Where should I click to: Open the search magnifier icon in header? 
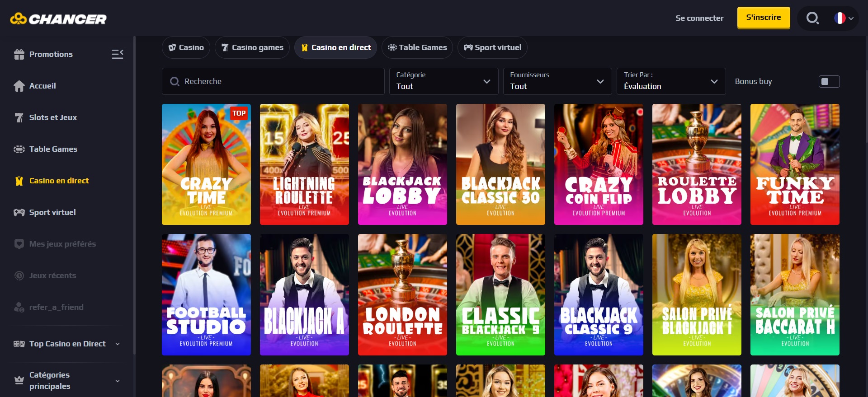[812, 18]
